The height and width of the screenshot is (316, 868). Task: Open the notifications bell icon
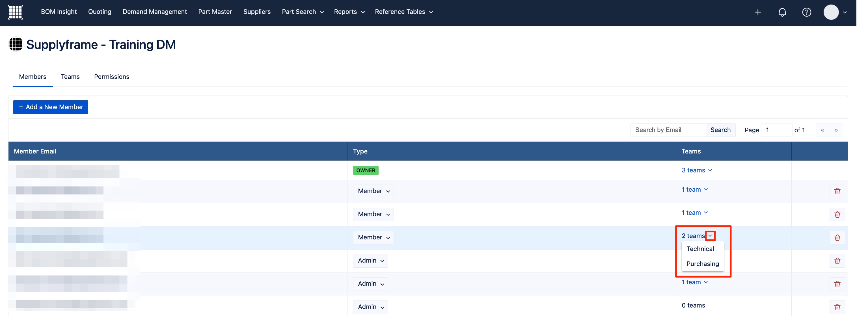tap(782, 12)
